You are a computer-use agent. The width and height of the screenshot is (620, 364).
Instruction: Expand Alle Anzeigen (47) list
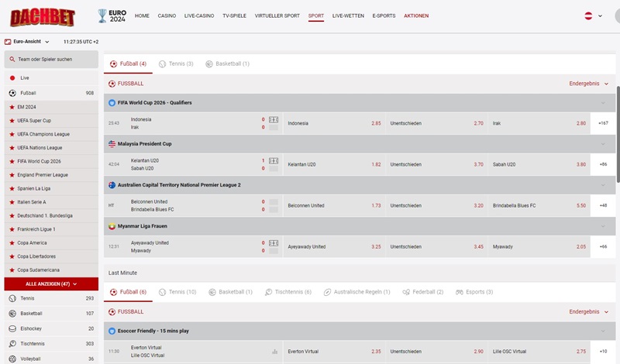click(x=51, y=284)
